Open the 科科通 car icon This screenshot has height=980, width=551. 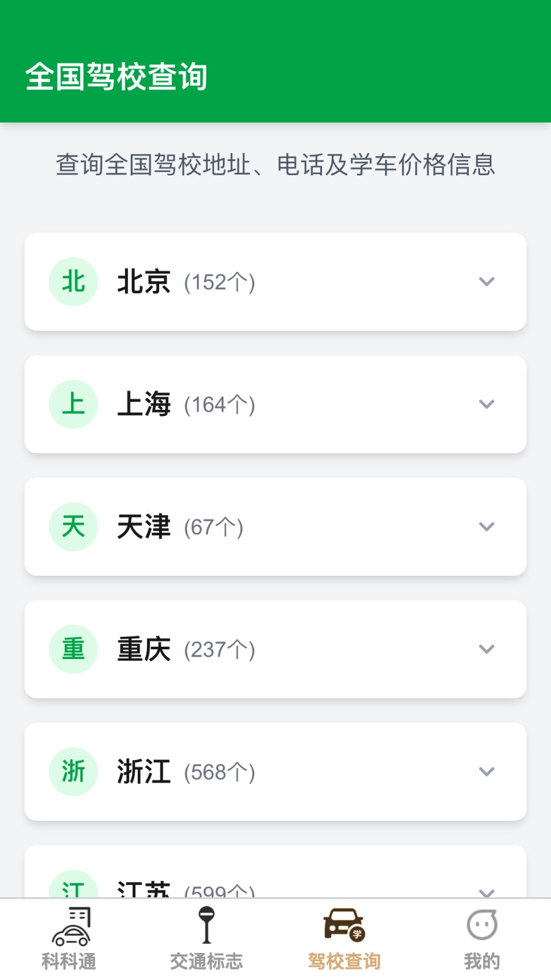[x=71, y=926]
